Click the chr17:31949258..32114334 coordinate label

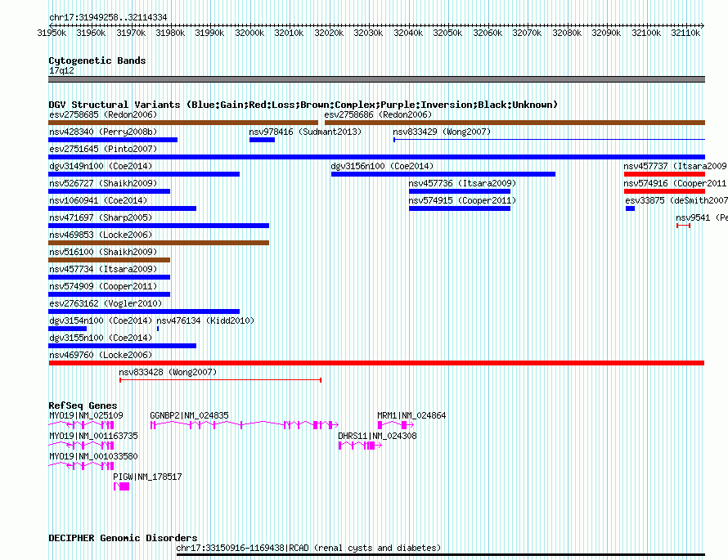(x=108, y=18)
